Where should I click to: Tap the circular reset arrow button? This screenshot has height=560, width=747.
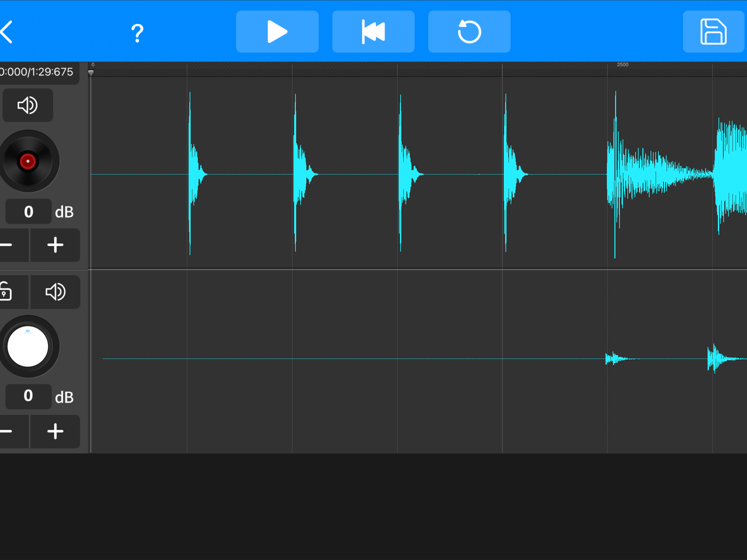click(469, 32)
